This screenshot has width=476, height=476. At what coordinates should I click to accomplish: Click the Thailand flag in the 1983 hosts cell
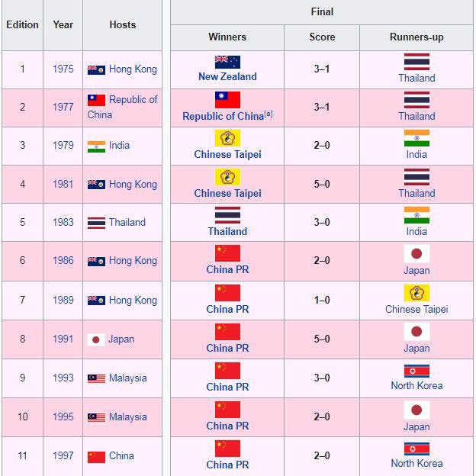[x=96, y=223]
